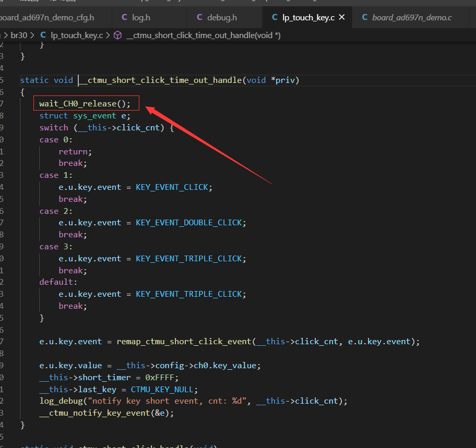This screenshot has width=476, height=448.
Task: Click the CTMU_KEY_NULL constant
Action: 162,389
